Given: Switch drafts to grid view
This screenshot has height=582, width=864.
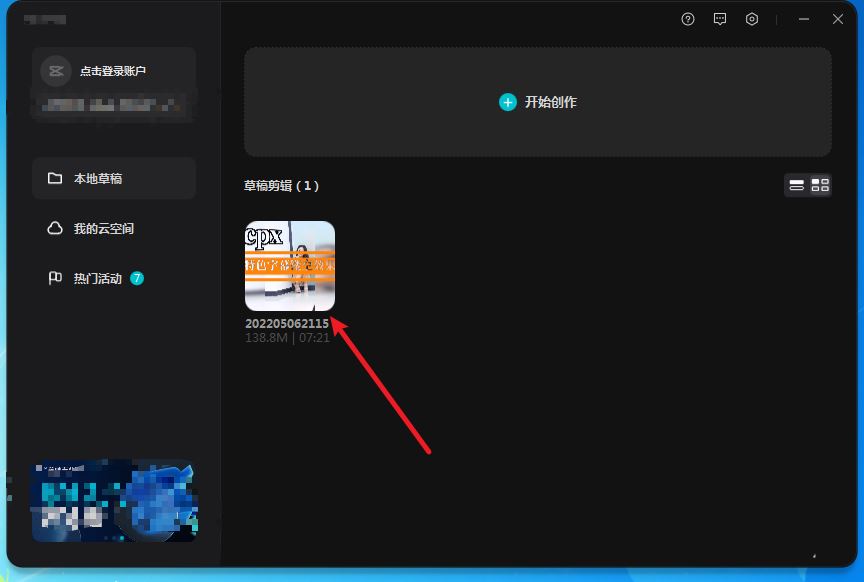Looking at the screenshot, I should pyautogui.click(x=820, y=185).
